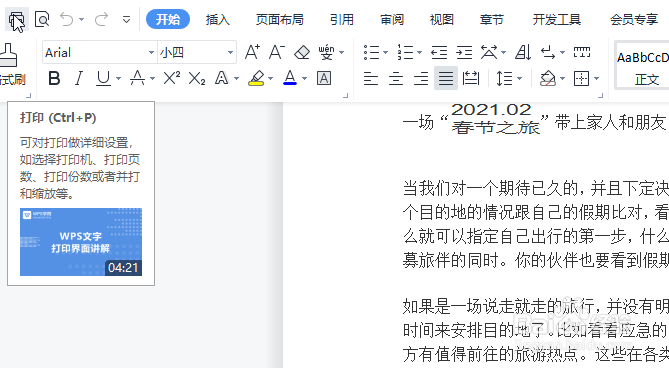Image resolution: width=669 pixels, height=368 pixels.
Task: Open line spacing options
Action: 504,78
